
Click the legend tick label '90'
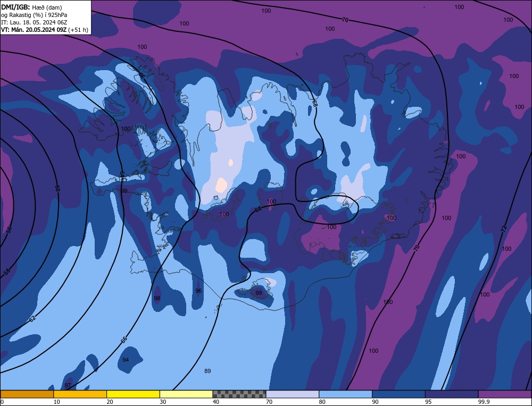point(375,402)
